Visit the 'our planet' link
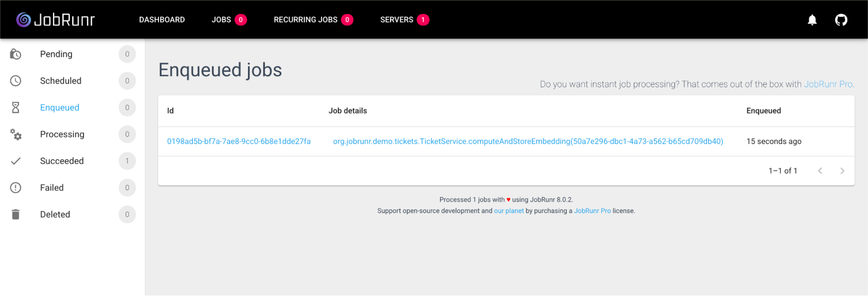Screen dimensions: 868x296 pos(509,211)
